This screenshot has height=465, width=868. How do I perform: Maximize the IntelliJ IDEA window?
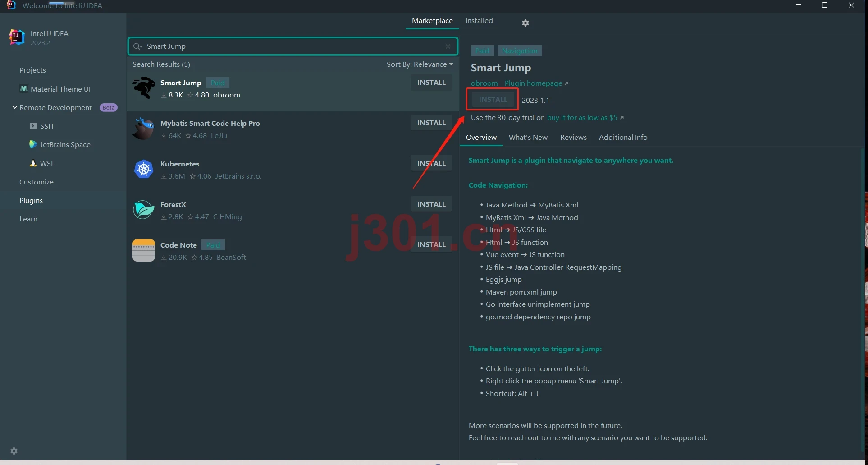click(825, 5)
